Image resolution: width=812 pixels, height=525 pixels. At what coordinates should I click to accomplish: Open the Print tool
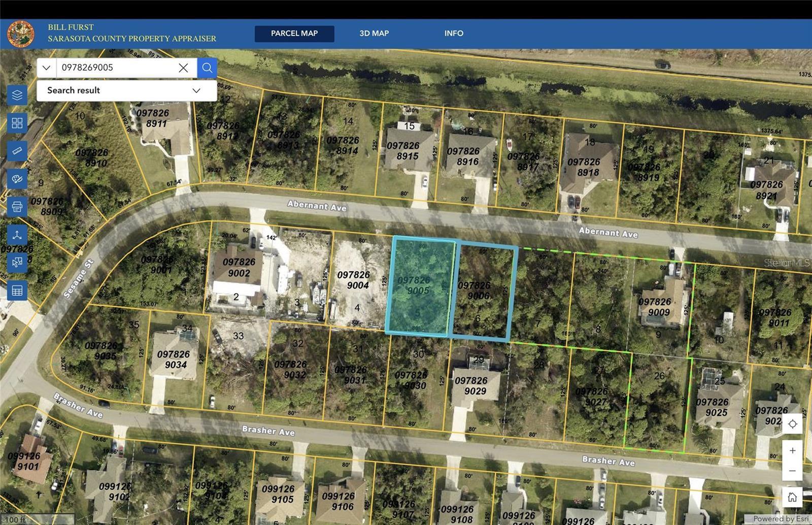[x=17, y=207]
